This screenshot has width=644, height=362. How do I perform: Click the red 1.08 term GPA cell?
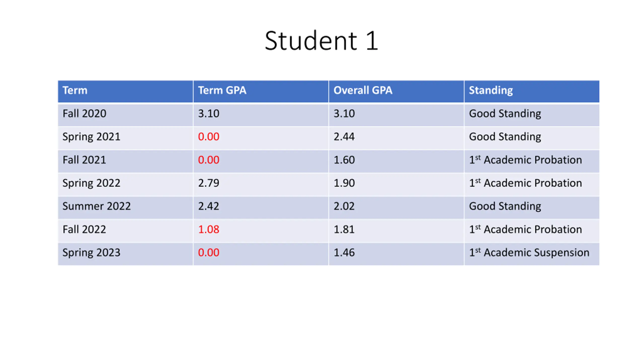tap(261, 231)
